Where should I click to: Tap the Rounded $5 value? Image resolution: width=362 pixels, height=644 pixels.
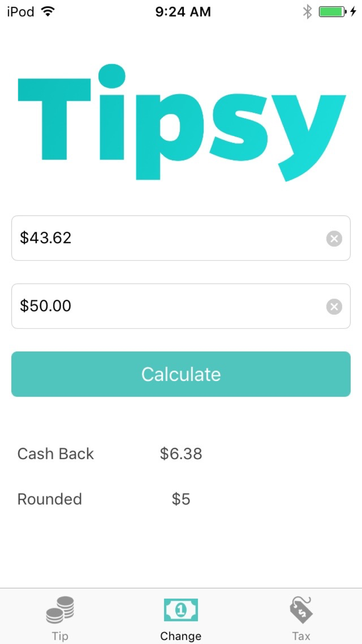pyautogui.click(x=181, y=499)
